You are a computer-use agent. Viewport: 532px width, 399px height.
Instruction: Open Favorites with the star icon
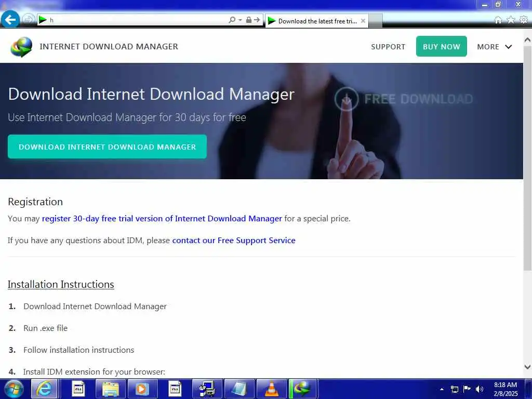pyautogui.click(x=511, y=20)
